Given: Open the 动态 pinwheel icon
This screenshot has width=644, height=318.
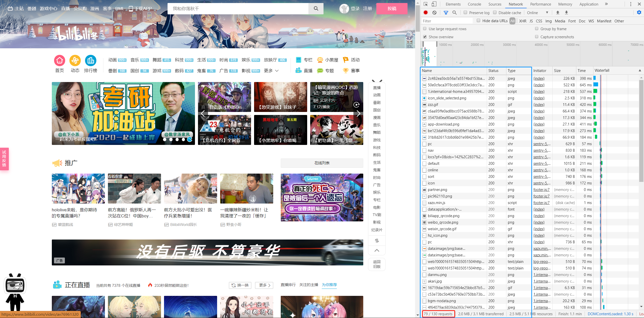Looking at the screenshot, I should click(x=75, y=60).
